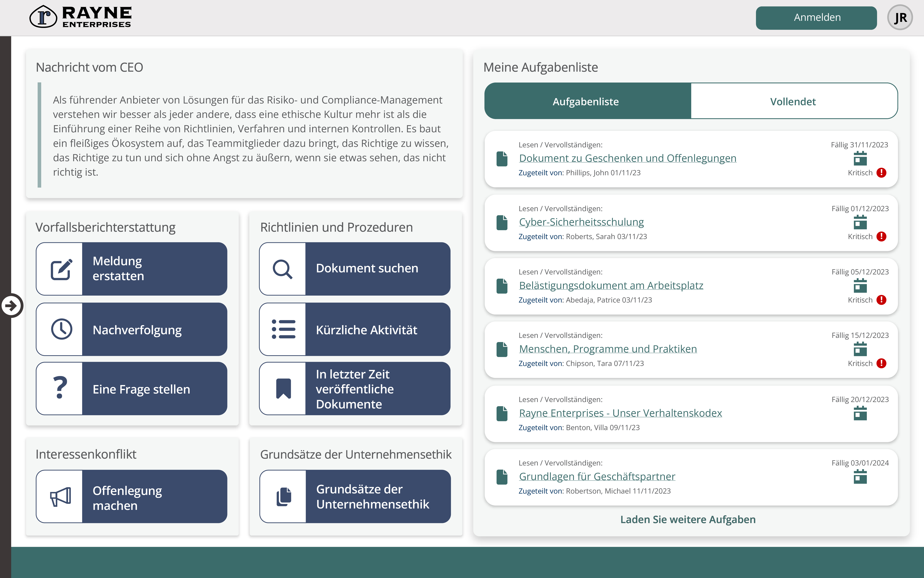Click document icon beside Grundlagen für Geschäftspartner
Viewport: 924px width, 578px height.
pos(502,477)
